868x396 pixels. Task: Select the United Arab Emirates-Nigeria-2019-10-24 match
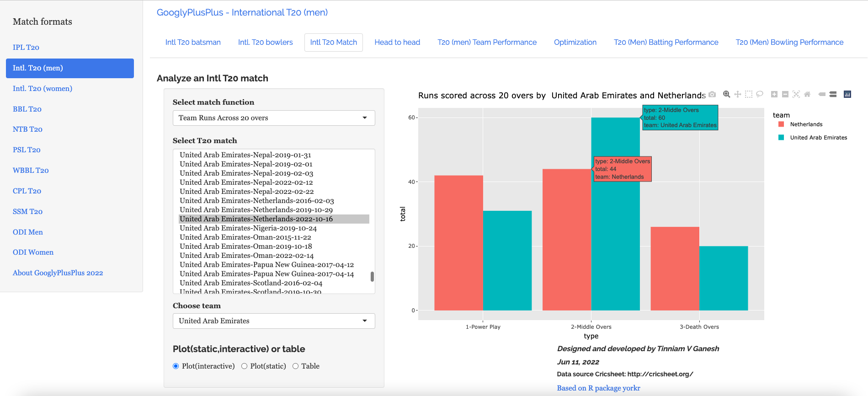248,228
